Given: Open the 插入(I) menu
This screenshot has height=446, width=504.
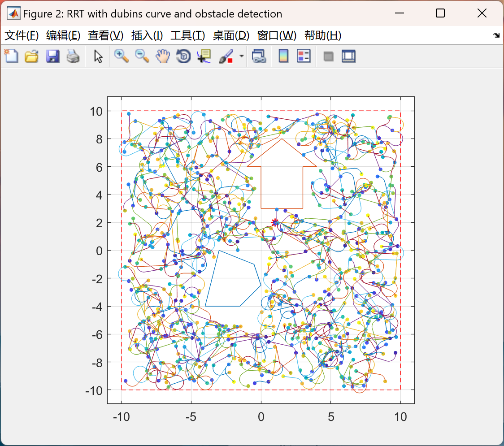Looking at the screenshot, I should [147, 35].
